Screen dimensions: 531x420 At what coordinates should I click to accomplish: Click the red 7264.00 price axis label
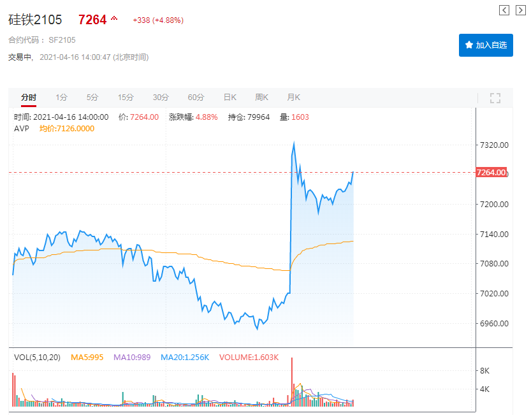tap(491, 173)
